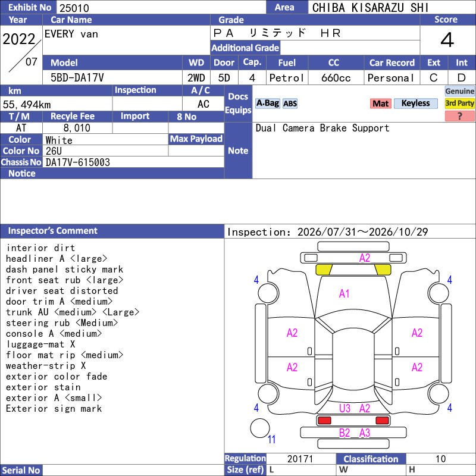The width and height of the screenshot is (476, 476).
Task: Select the chassis number DA17V-615003
Action: [x=78, y=162]
